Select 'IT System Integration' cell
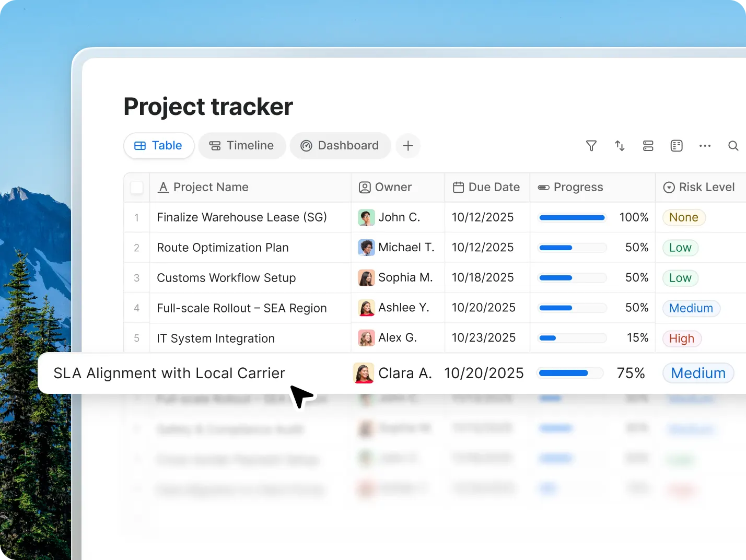 click(x=250, y=339)
